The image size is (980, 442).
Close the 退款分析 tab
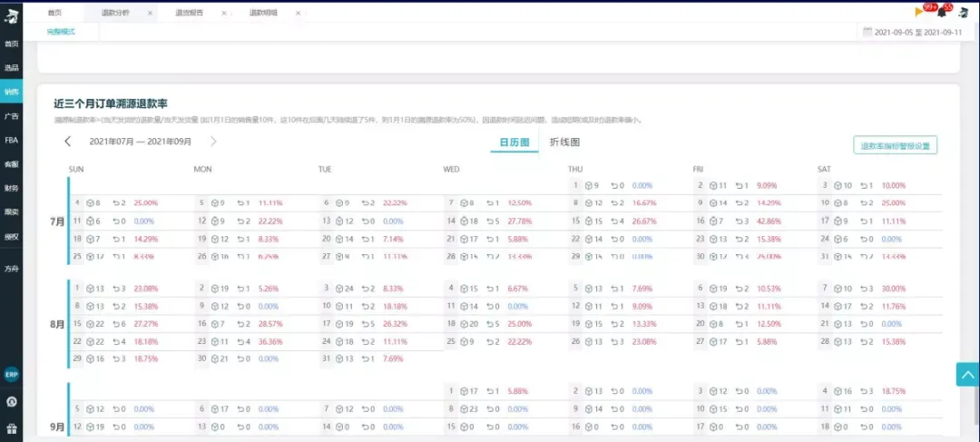[x=150, y=13]
